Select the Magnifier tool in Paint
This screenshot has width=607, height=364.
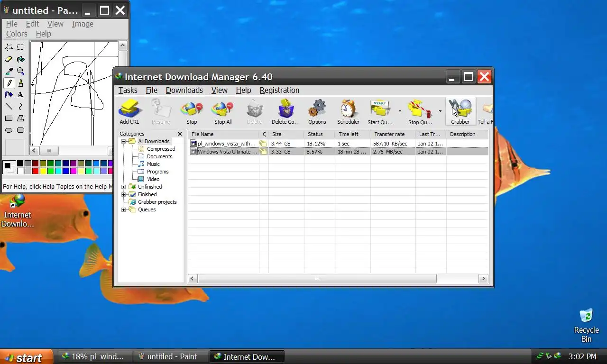click(20, 71)
